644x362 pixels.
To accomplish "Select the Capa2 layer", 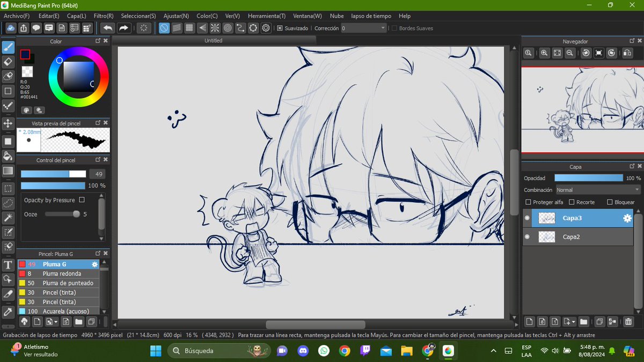I will pyautogui.click(x=578, y=237).
